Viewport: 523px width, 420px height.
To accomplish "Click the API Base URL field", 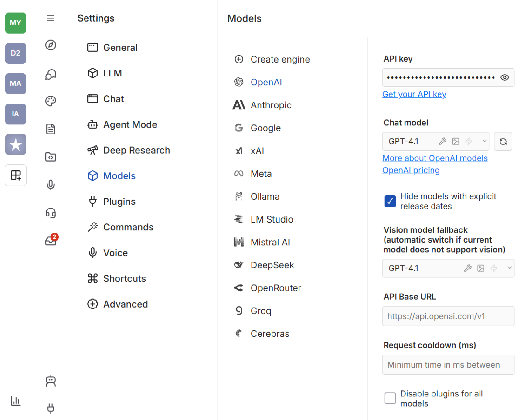I will (448, 316).
